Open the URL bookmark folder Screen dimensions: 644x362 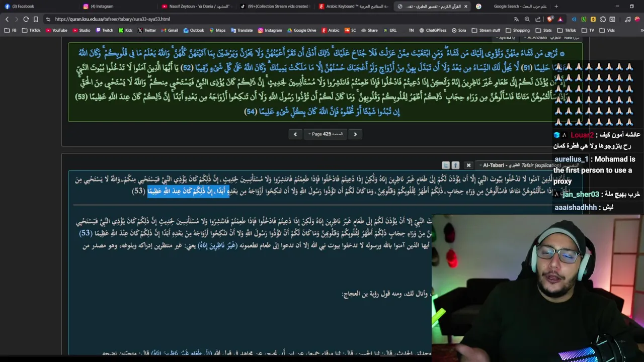pyautogui.click(x=389, y=30)
